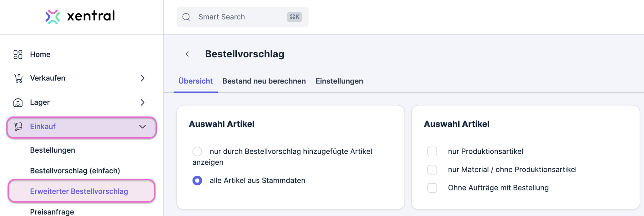Select the Home grid icon in sidebar

click(18, 54)
